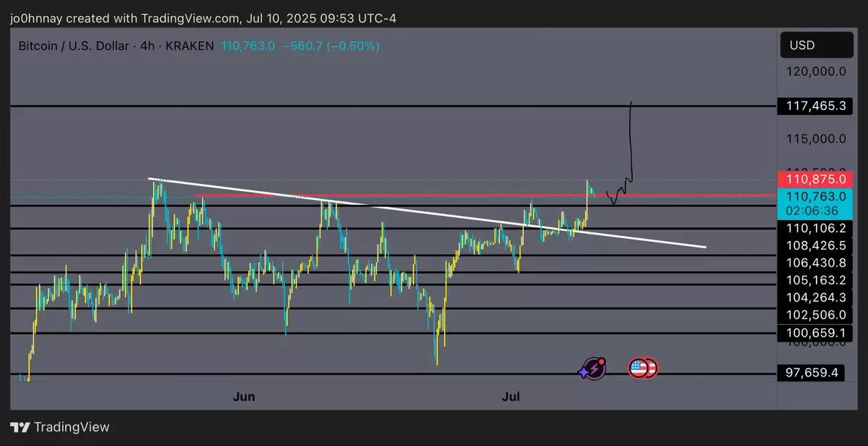Click the 100,659.1 price label
868x446 pixels.
point(815,333)
